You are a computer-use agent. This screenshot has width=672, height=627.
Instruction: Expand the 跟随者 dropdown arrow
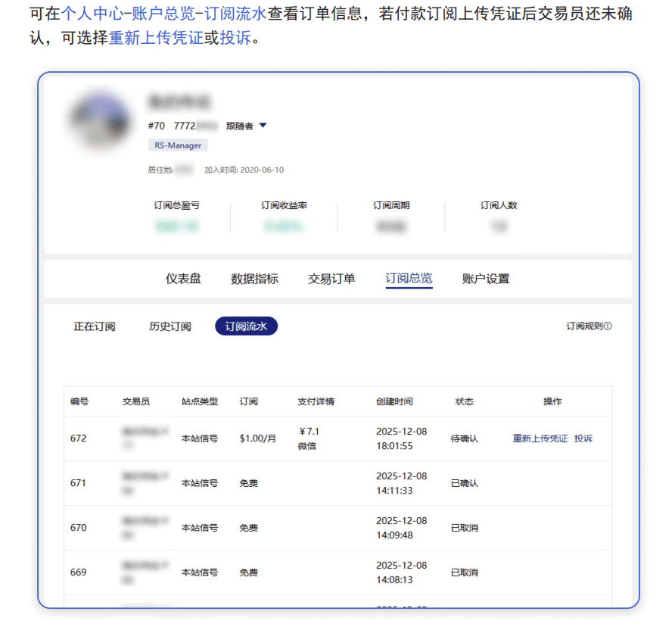tap(263, 126)
